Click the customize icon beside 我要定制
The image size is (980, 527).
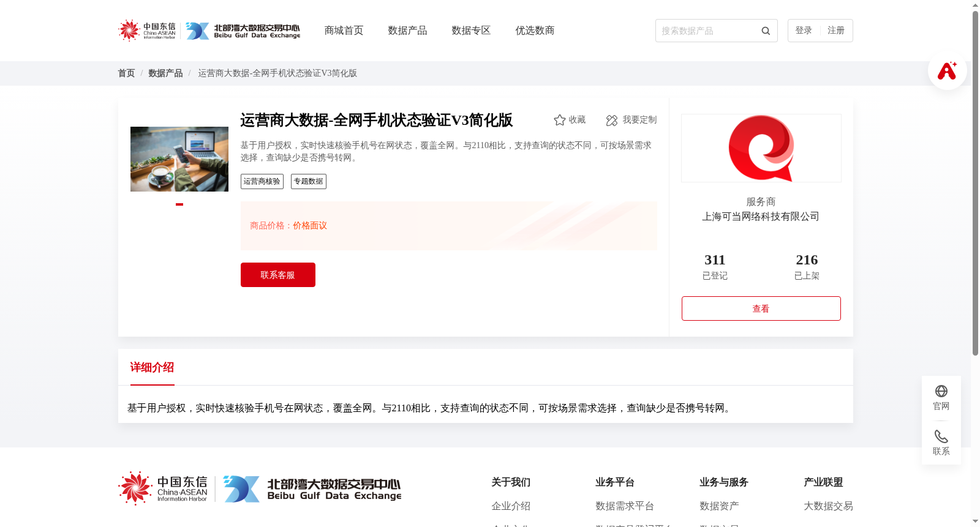(x=611, y=120)
